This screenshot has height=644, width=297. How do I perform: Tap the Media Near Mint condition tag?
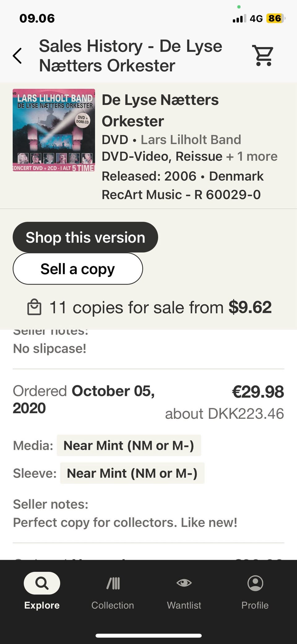pyautogui.click(x=129, y=445)
